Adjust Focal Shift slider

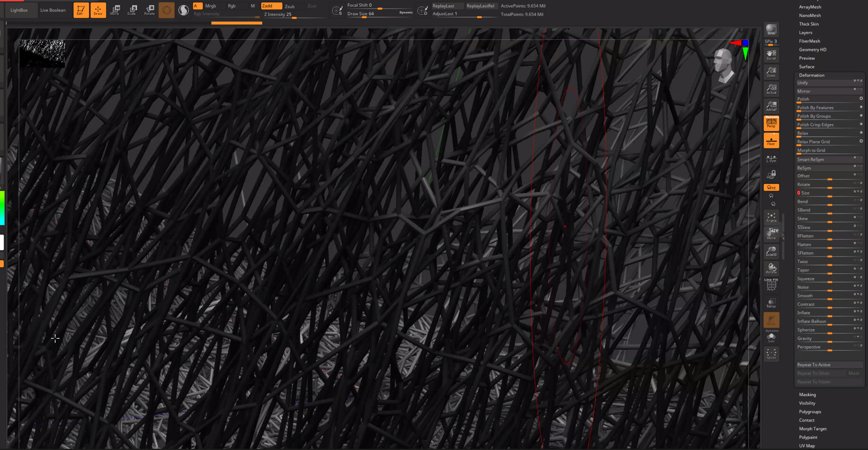click(379, 5)
